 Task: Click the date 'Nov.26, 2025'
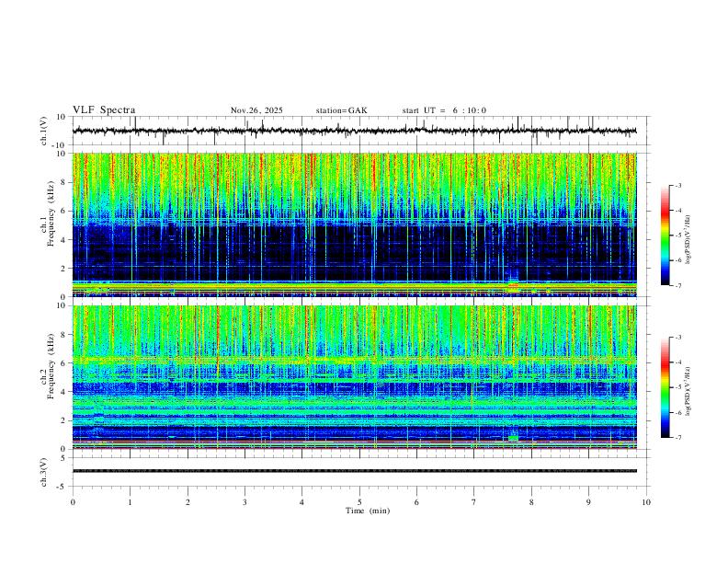256,110
